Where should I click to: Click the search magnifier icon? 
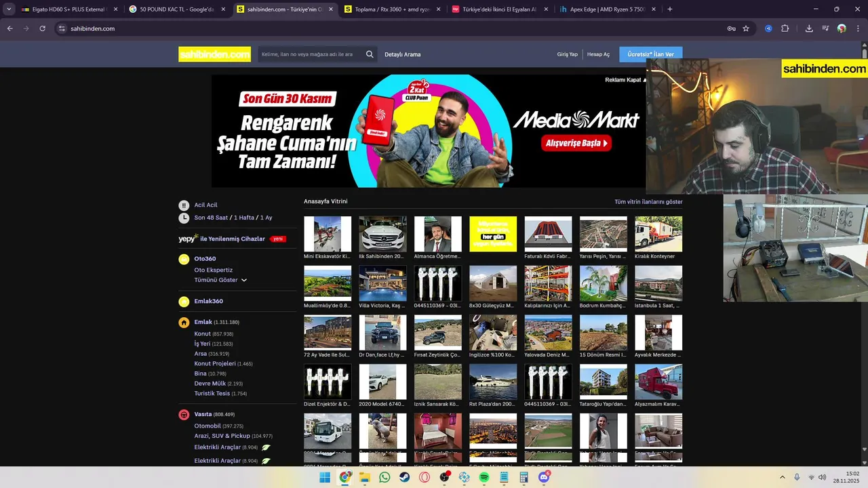[370, 54]
